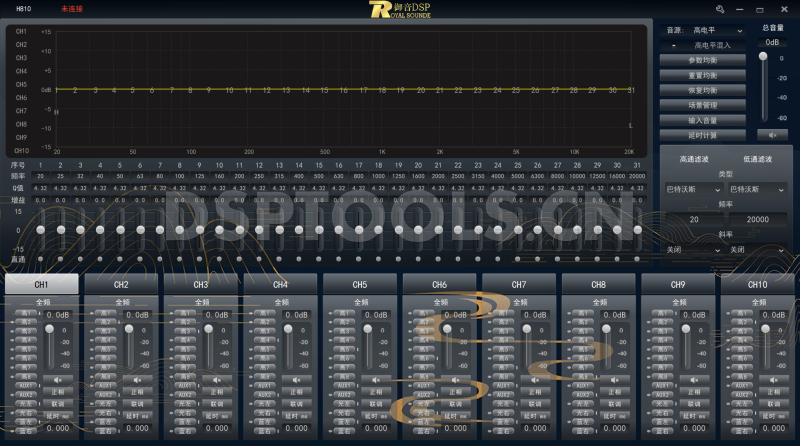Toggle 联调 link button on CH2

(x=137, y=404)
